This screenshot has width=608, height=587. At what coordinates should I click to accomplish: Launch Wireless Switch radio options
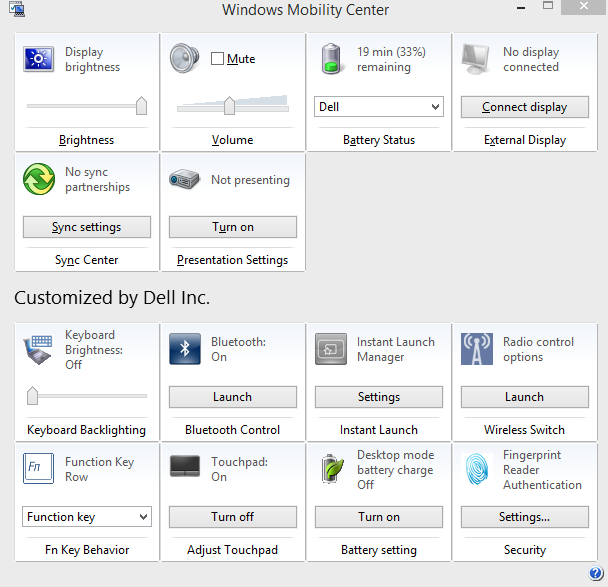525,397
